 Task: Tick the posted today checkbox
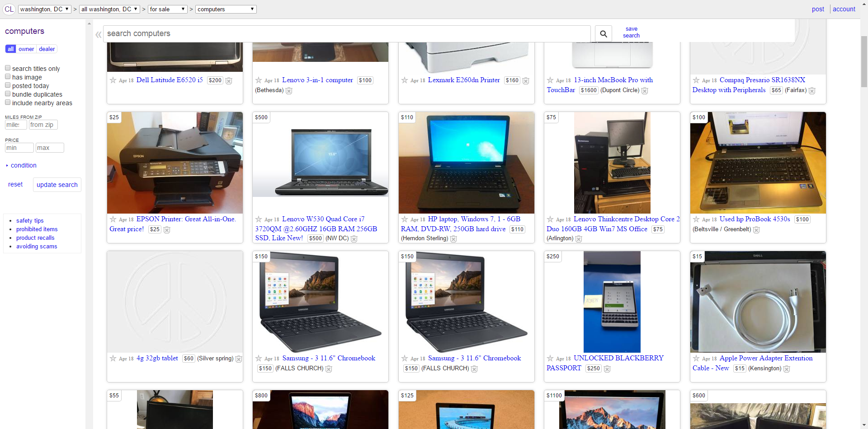pyautogui.click(x=8, y=85)
